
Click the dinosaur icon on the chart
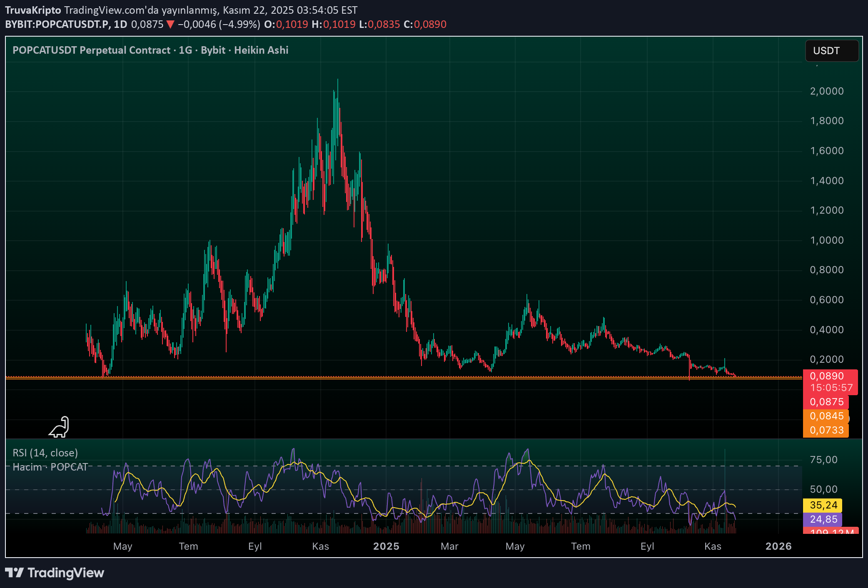(59, 427)
